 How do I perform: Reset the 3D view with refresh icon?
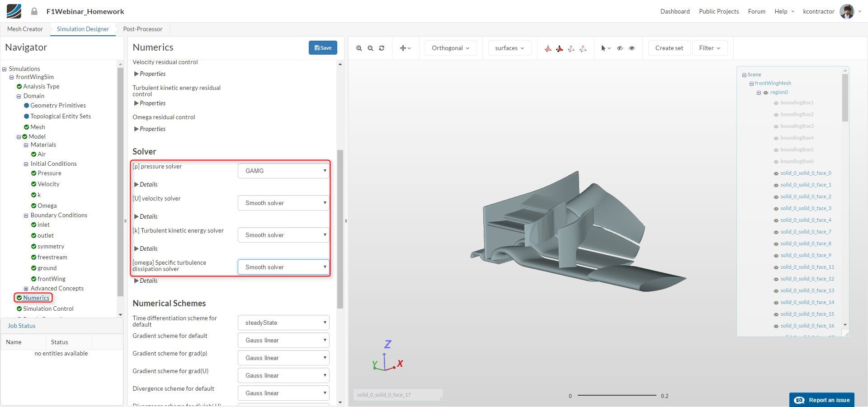pos(382,48)
